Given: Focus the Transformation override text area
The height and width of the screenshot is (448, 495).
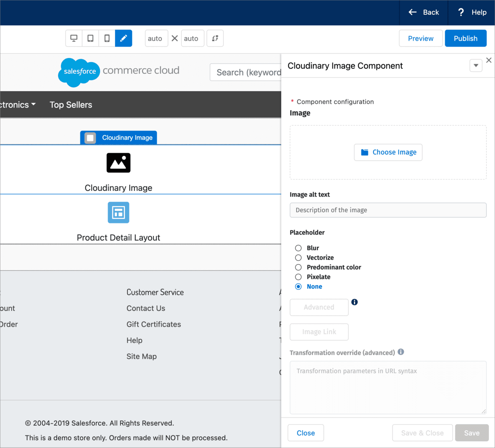Looking at the screenshot, I should click(x=388, y=387).
